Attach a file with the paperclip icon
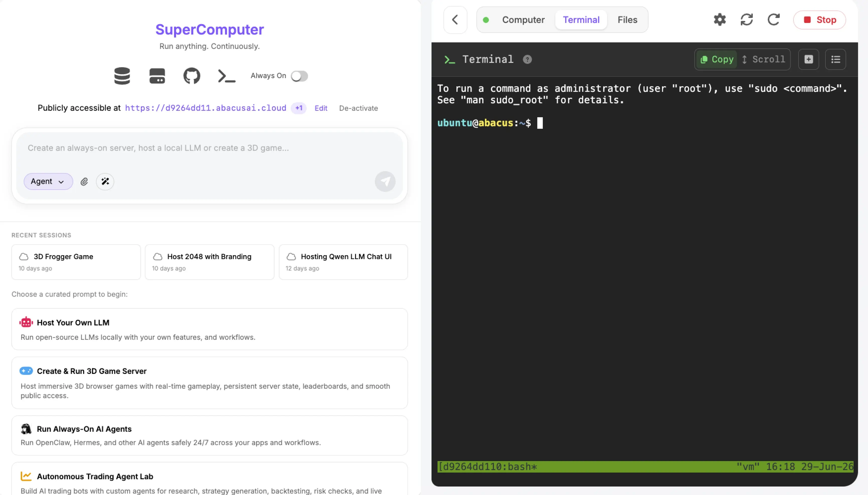The image size is (868, 495). coord(84,182)
